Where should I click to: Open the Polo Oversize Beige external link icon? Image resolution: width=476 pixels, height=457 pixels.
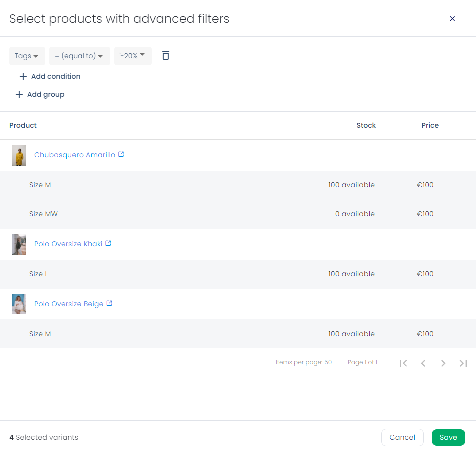point(109,303)
